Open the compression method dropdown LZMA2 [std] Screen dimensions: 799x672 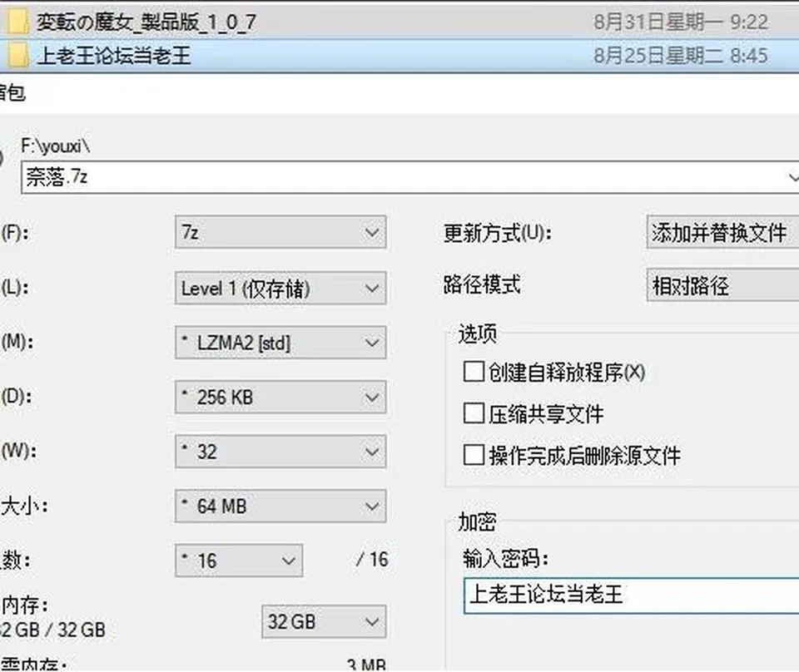click(280, 343)
